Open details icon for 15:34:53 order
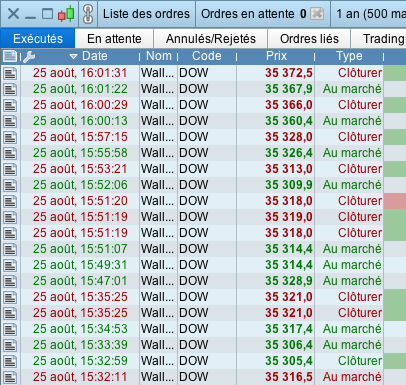The height and width of the screenshot is (385, 406). [10, 329]
